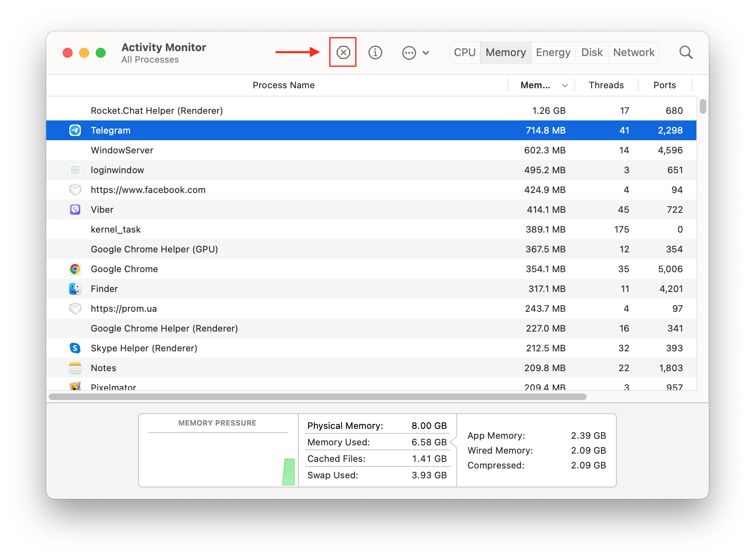
Task: Select the kernel_task process
Action: pos(116,229)
